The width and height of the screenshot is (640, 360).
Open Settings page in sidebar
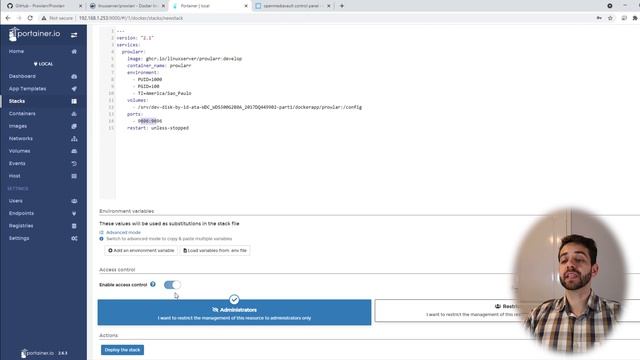(19, 238)
